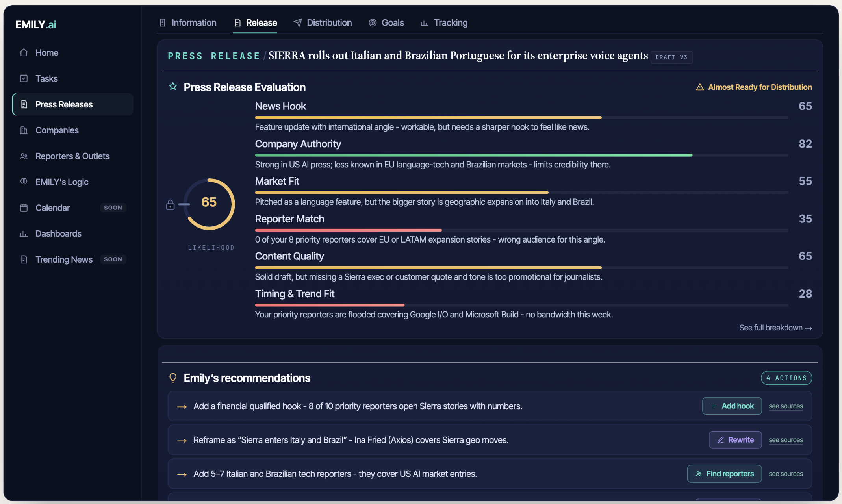This screenshot has height=504, width=842.
Task: Click the Home icon in sidebar
Action: pos(24,52)
